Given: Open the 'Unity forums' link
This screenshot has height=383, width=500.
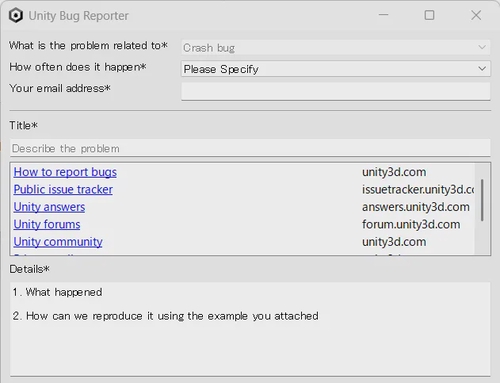Looking at the screenshot, I should click(x=47, y=224).
